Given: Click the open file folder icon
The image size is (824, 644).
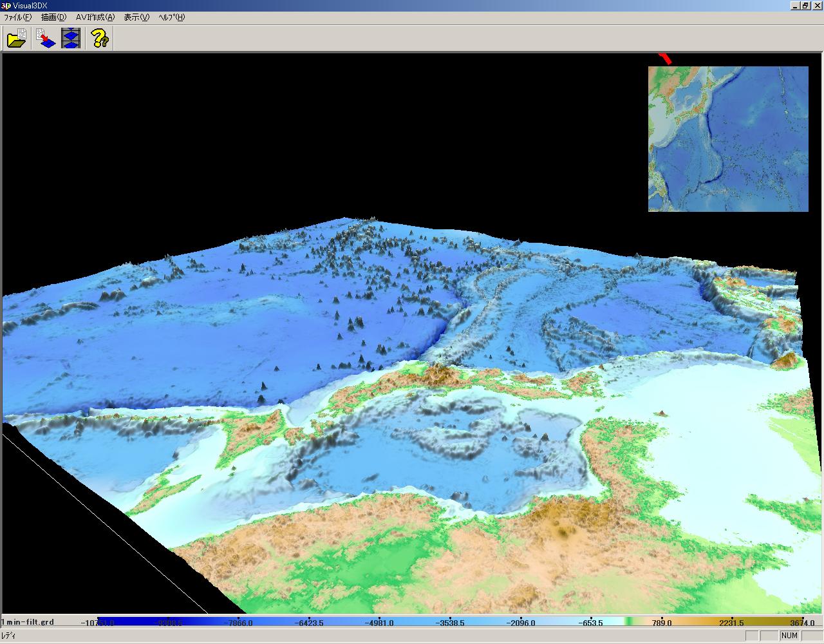Looking at the screenshot, I should (x=17, y=39).
